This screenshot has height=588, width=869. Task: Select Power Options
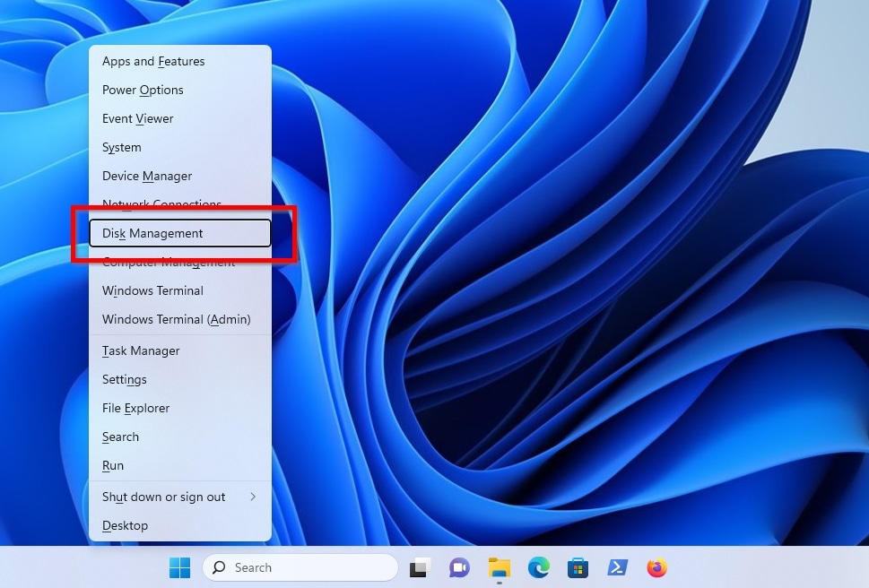[143, 90]
